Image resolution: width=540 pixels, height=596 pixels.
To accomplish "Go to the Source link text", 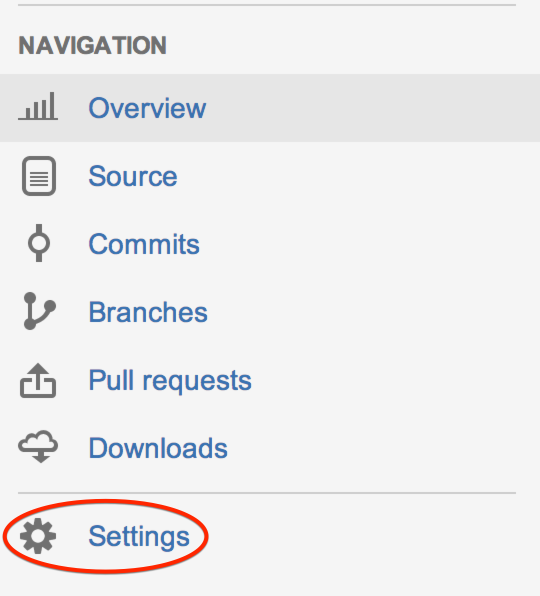I will (133, 176).
